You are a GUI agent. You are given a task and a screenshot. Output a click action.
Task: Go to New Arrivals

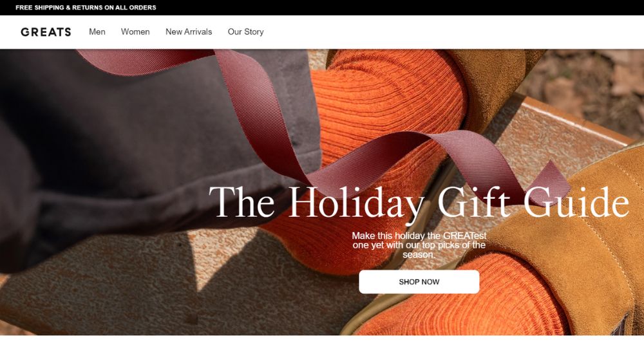point(189,32)
